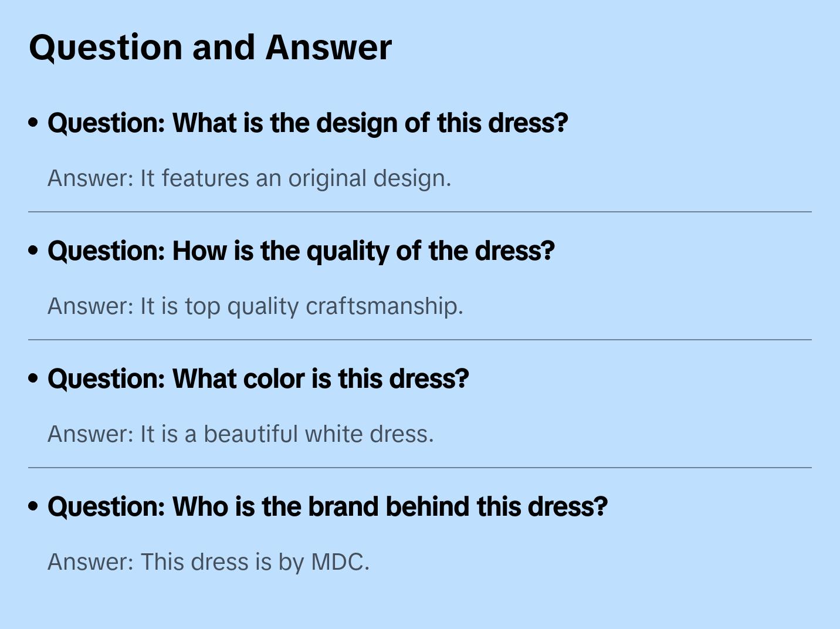The width and height of the screenshot is (840, 629).
Task: Click the "Question and Answer" heading
Action: 210,47
